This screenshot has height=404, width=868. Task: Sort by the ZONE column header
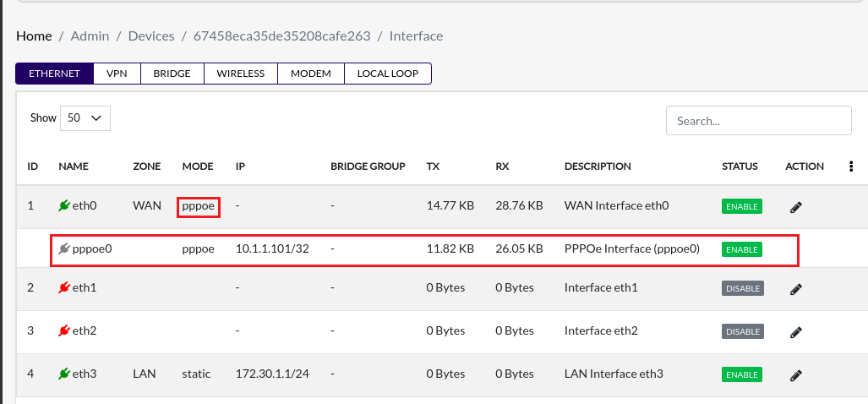click(147, 167)
